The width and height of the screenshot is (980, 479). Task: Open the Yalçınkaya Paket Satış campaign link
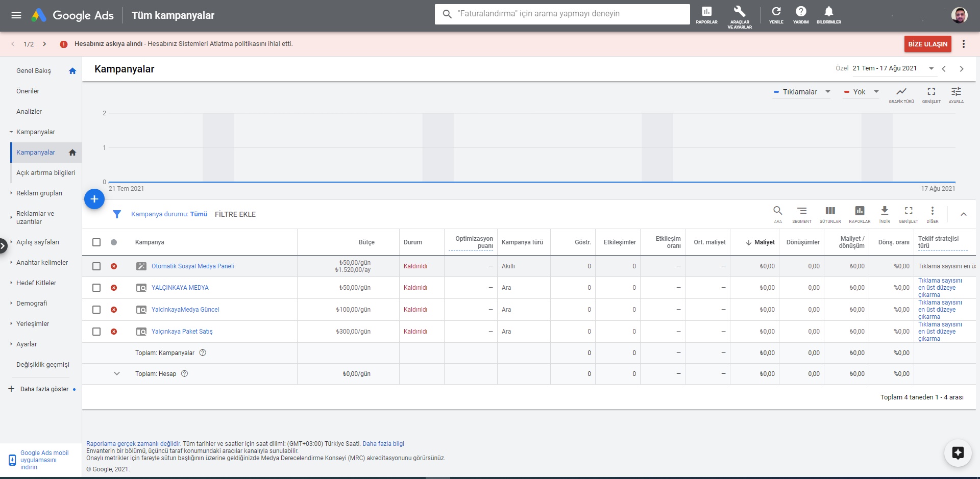pyautogui.click(x=182, y=332)
